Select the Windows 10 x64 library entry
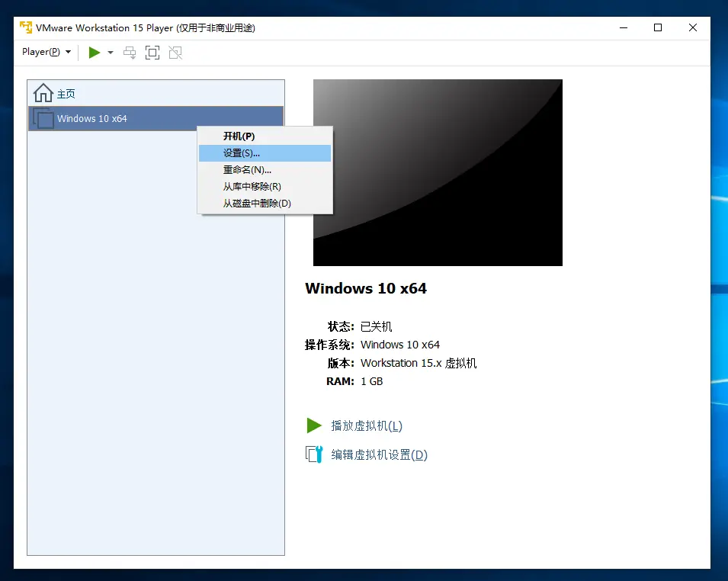Image resolution: width=728 pixels, height=581 pixels. pyautogui.click(x=156, y=118)
